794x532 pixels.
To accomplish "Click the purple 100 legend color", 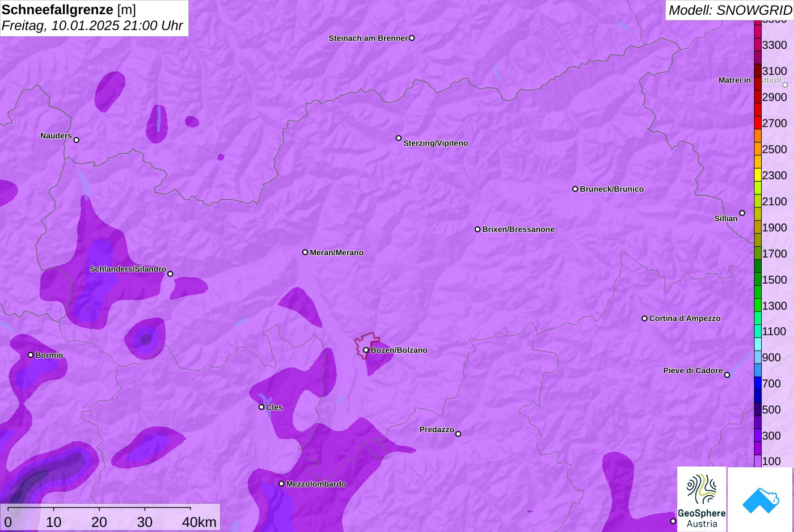I will [x=758, y=461].
